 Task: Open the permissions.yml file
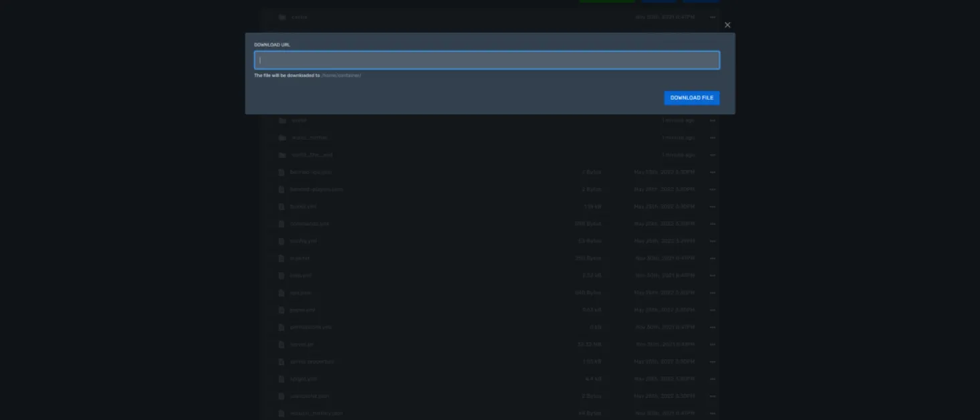tap(311, 327)
